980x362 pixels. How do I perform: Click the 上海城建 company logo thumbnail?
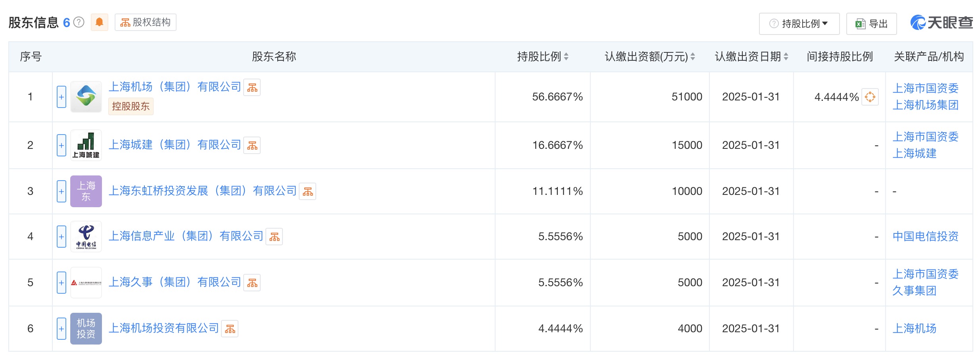coord(86,145)
